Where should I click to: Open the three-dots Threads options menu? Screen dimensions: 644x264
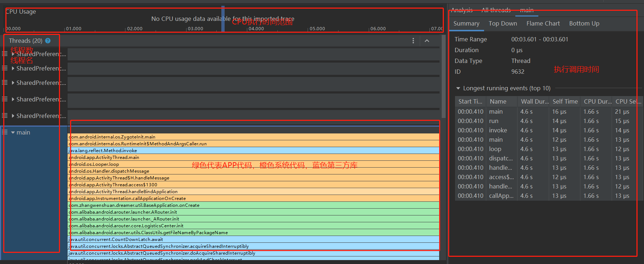(x=413, y=41)
